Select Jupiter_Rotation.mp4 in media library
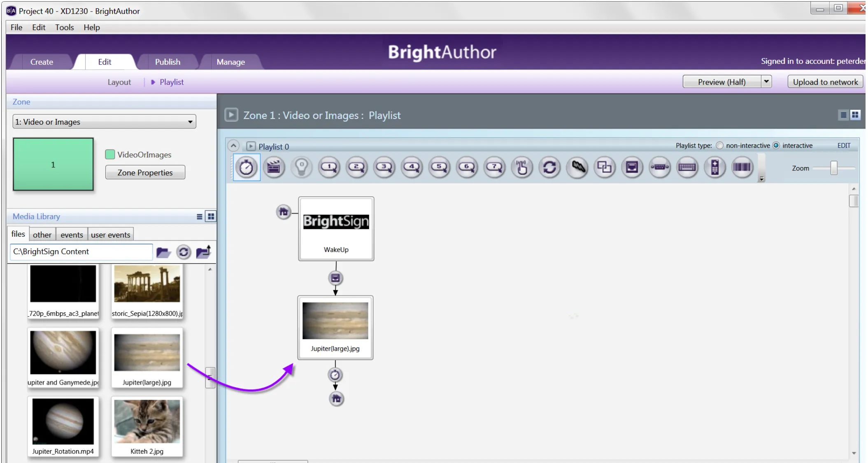Screen dimensions: 868x463 pos(63,427)
